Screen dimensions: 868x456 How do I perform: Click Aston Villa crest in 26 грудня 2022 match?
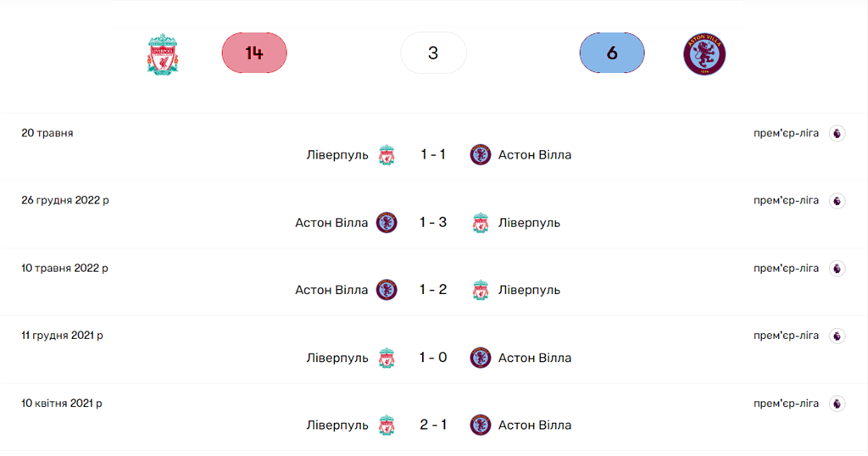tap(387, 223)
